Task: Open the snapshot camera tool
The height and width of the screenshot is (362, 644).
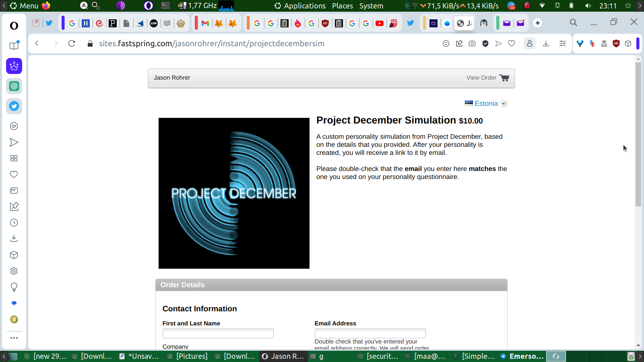Action: 472,43
